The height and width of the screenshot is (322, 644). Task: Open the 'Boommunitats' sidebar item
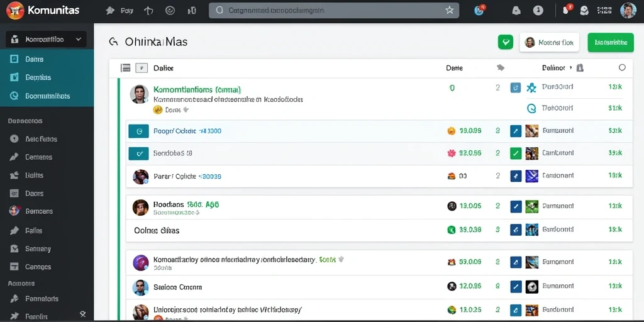(x=47, y=96)
